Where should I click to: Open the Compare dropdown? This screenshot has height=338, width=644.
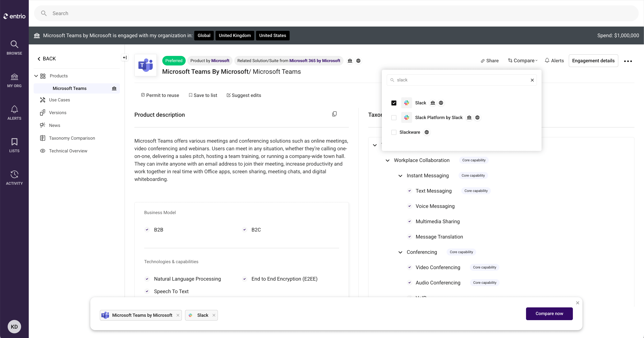(523, 61)
